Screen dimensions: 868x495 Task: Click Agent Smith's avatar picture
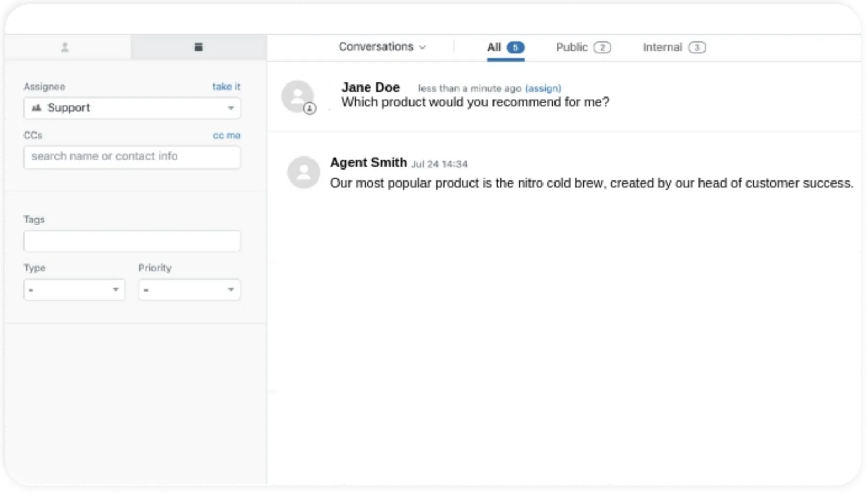[303, 172]
